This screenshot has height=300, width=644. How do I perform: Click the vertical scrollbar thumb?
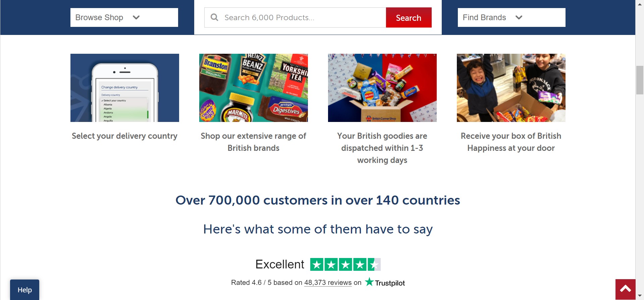coord(640,80)
